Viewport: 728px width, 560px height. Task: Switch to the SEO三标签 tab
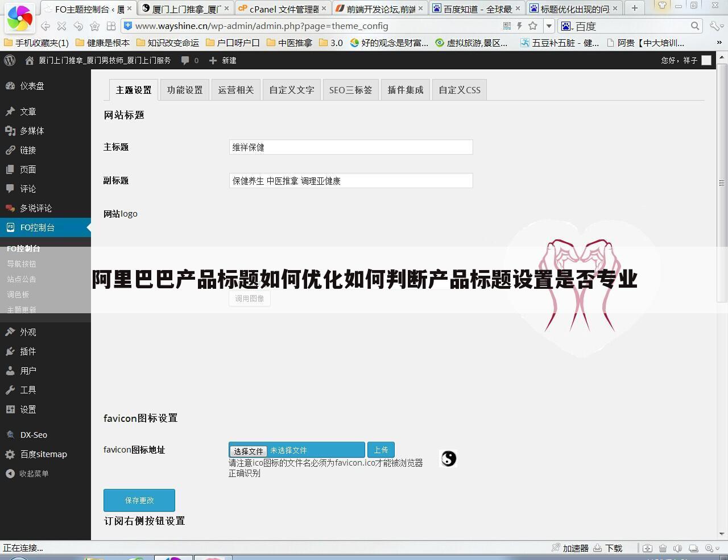(x=350, y=89)
